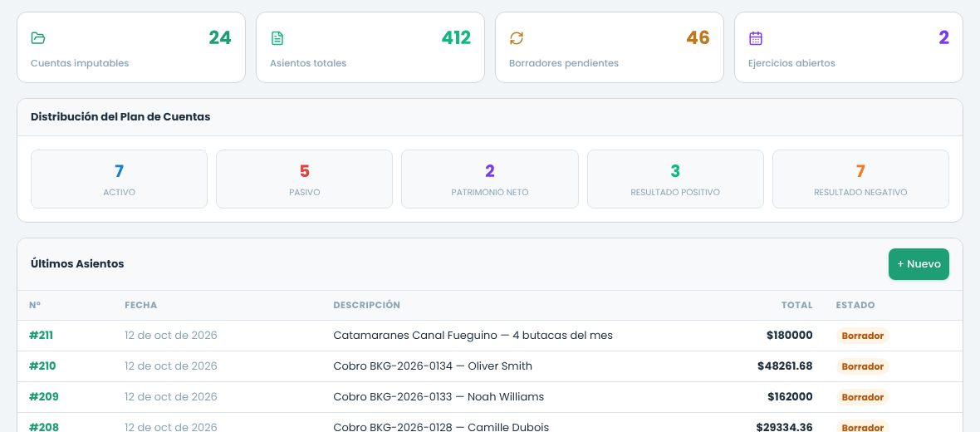980x432 pixels.
Task: Click the calendar icon in Ejercicios abiertos card
Action: 756,38
